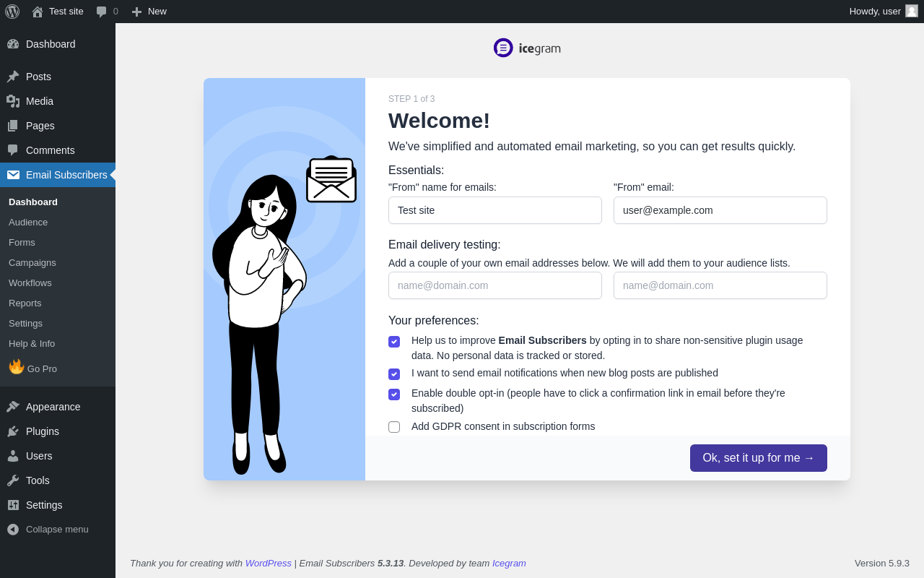Open the Audience submenu item
Image resolution: width=924 pixels, height=578 pixels.
28,223
